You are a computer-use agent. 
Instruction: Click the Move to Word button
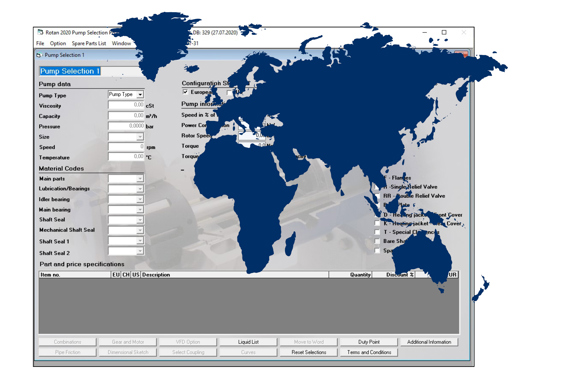pyautogui.click(x=309, y=342)
